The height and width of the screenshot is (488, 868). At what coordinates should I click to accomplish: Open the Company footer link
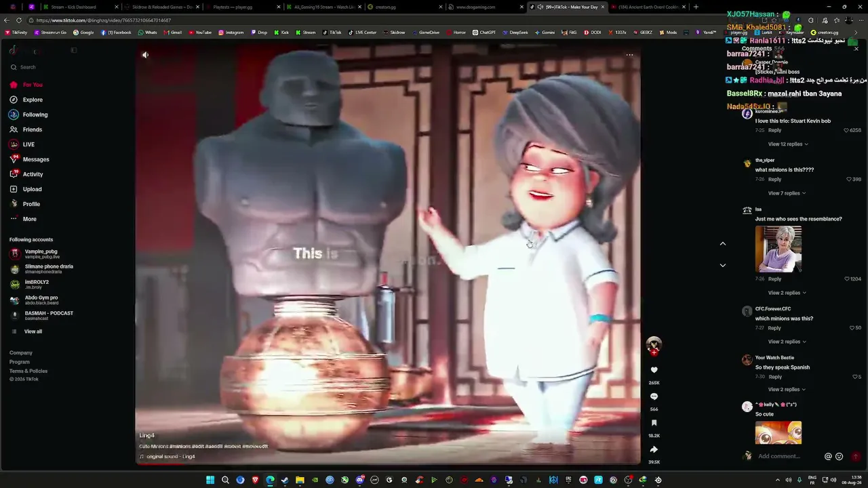[21, 352]
